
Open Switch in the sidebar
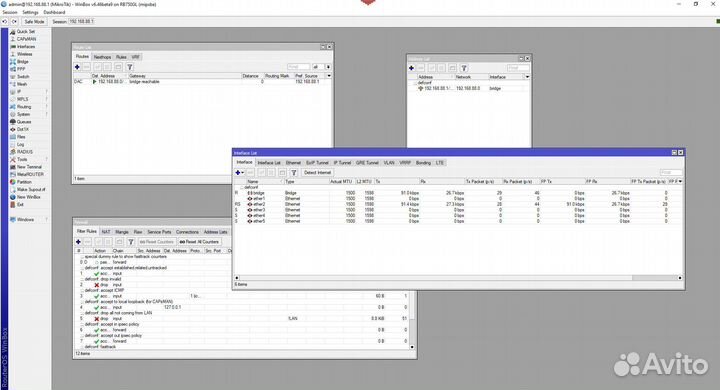click(23, 77)
